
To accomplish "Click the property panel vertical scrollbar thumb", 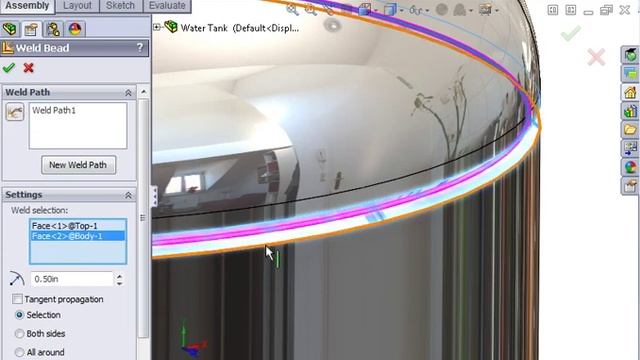I will coord(143,218).
